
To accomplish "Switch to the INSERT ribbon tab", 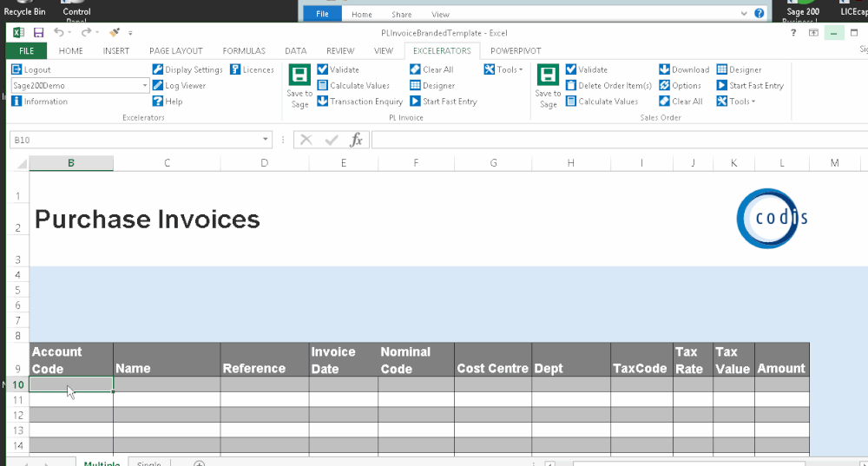I will 116,51.
